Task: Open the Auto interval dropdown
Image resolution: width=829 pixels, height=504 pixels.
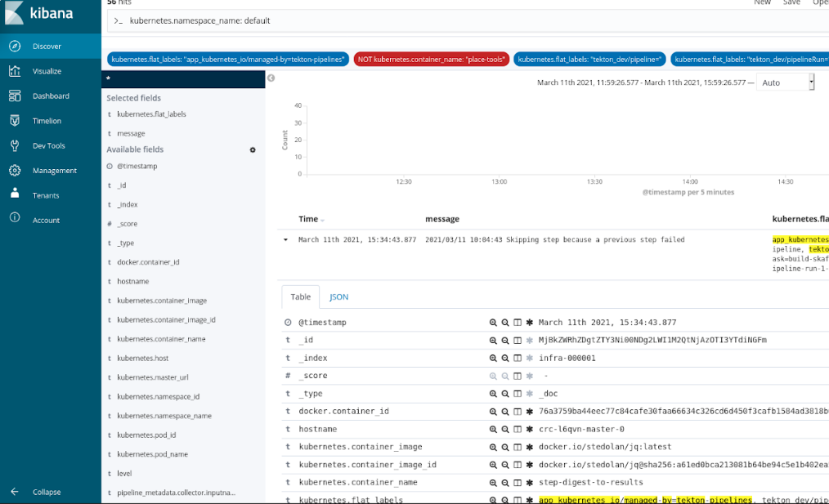Action: 786,83
